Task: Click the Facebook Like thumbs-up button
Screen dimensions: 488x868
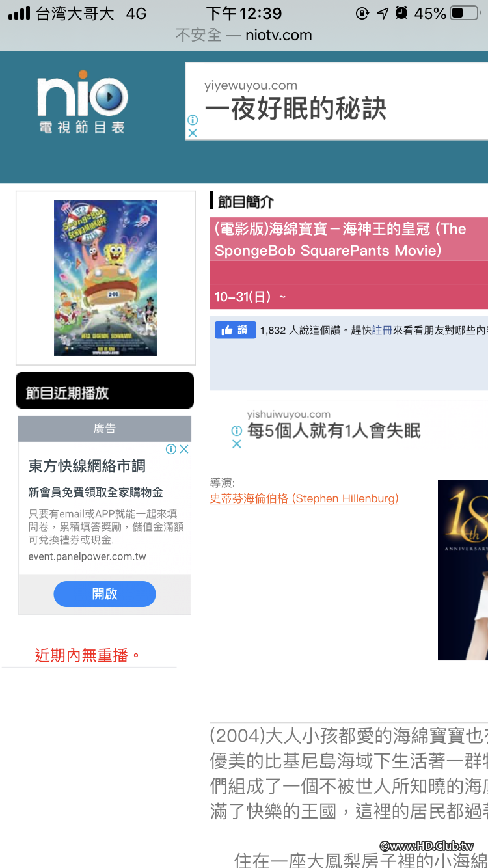Action: (x=235, y=330)
